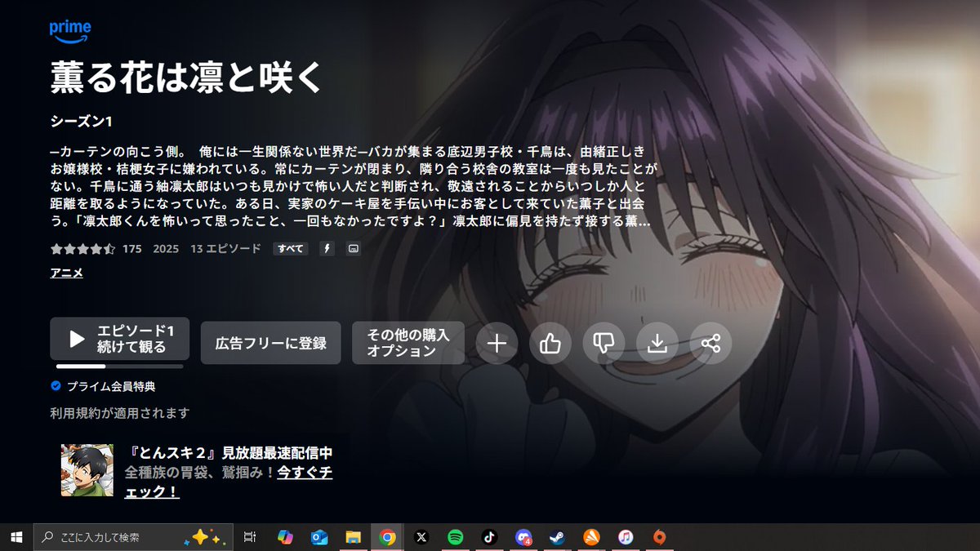Click the thumbs up like icon

click(550, 343)
